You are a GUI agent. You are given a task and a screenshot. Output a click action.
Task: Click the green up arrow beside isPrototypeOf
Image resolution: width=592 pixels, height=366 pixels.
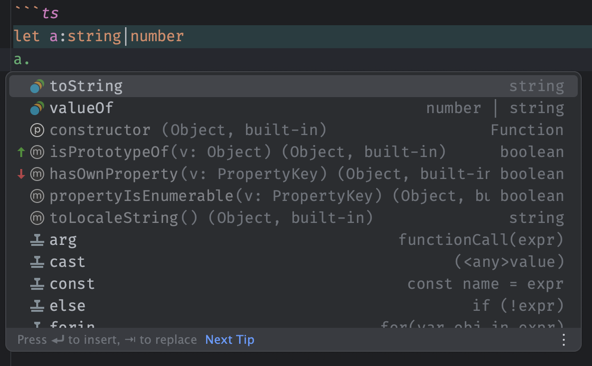click(x=21, y=152)
